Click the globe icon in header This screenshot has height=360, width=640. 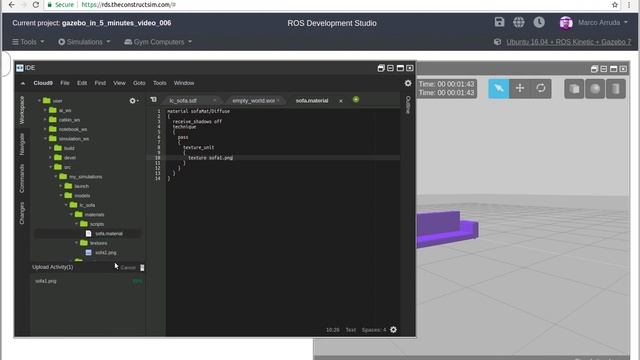coord(519,22)
